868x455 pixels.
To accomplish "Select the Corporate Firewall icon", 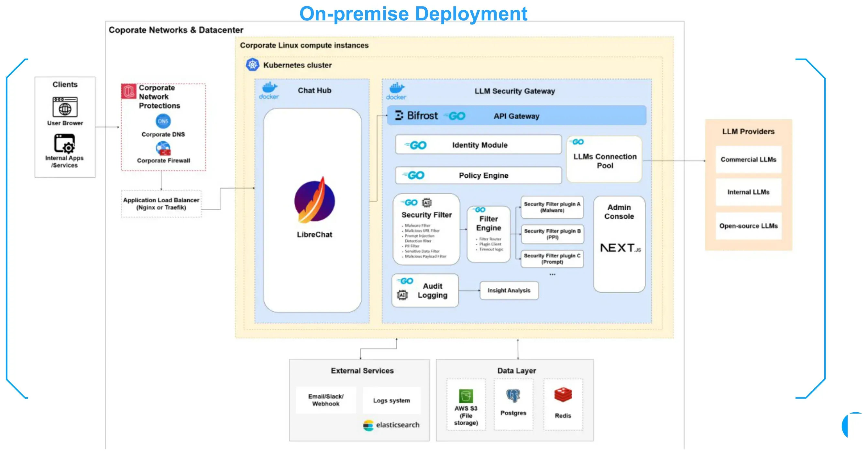I will click(x=163, y=148).
